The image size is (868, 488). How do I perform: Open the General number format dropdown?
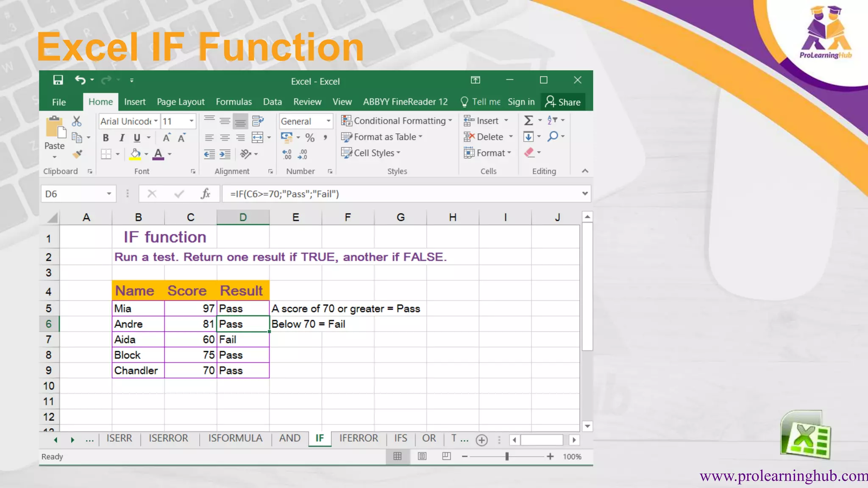[328, 121]
